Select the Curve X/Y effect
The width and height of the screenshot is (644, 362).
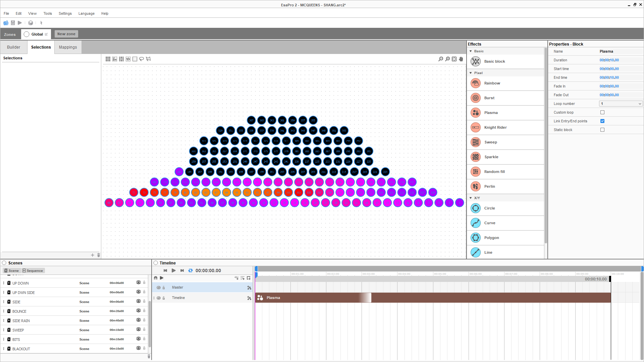(x=505, y=223)
